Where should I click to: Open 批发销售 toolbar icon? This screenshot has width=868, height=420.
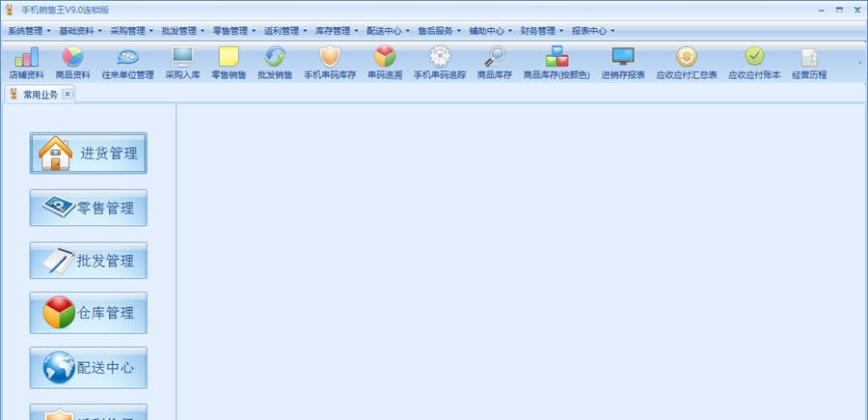click(x=275, y=63)
